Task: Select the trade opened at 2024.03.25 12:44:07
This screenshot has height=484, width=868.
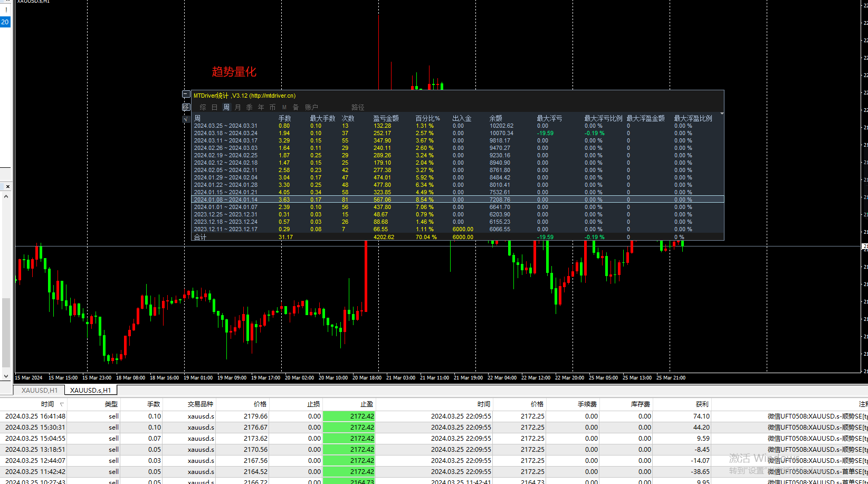Action: 434,461
